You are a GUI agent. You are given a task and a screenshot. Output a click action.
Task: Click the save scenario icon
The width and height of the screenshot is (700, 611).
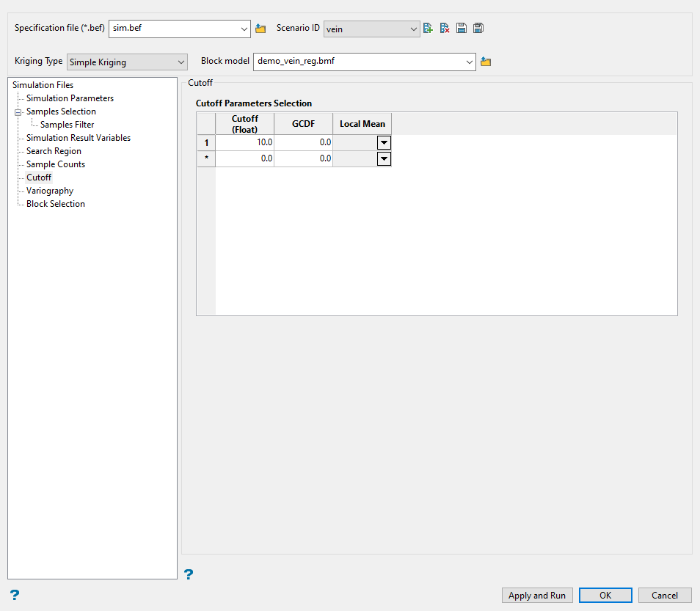pyautogui.click(x=462, y=29)
